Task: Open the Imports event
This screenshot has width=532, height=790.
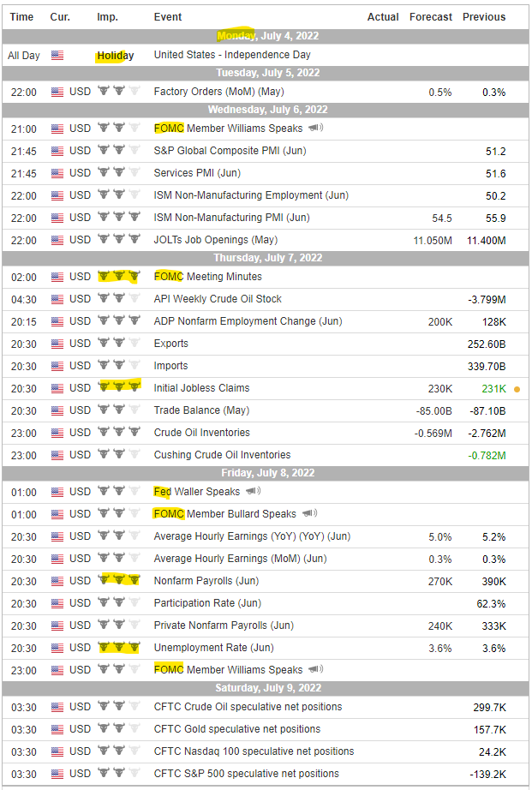Action: click(170, 366)
